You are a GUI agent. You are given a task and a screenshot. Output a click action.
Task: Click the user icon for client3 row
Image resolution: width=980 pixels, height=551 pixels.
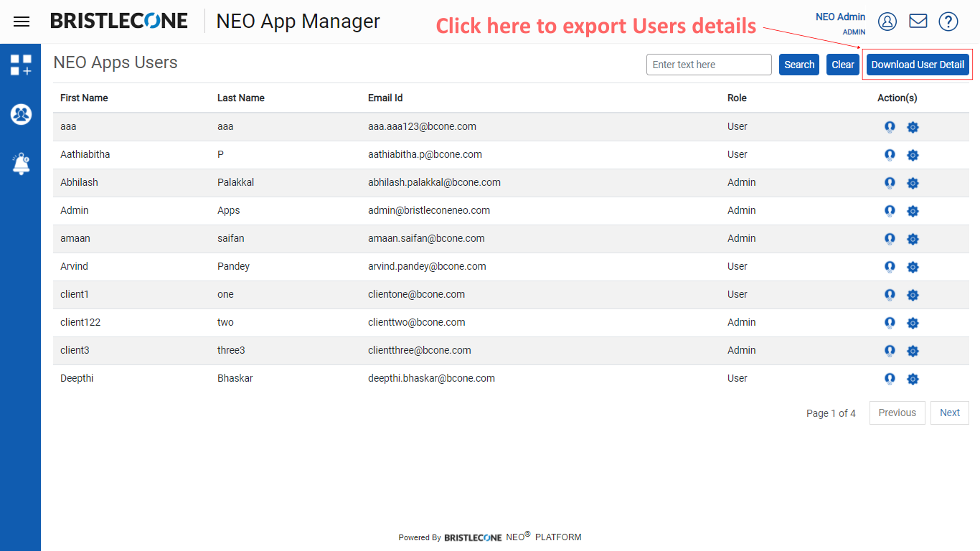890,351
